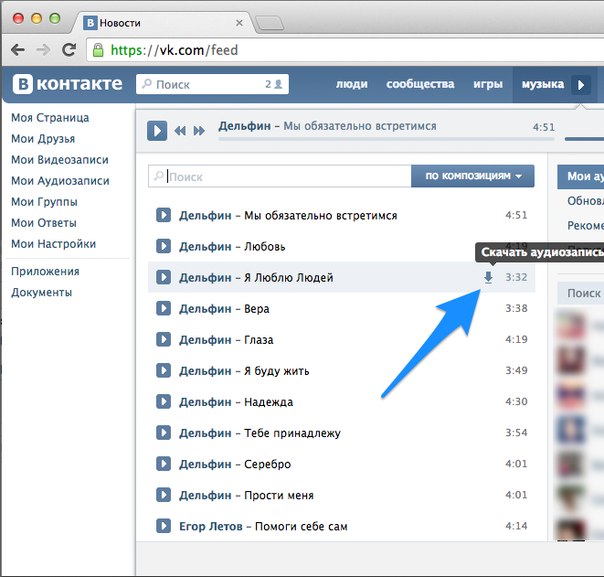
Task: Play the track Дельфин – Я буду жить
Action: pos(163,370)
